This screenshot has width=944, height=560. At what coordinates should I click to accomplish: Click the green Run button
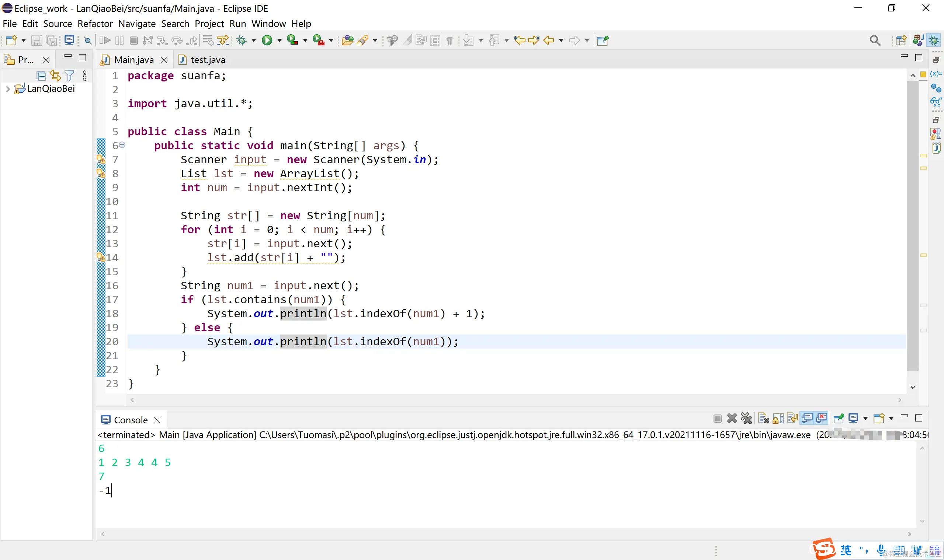coord(267,40)
